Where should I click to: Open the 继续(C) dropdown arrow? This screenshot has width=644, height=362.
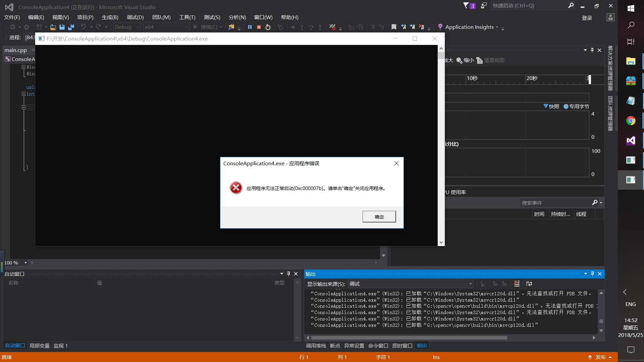coord(221,27)
